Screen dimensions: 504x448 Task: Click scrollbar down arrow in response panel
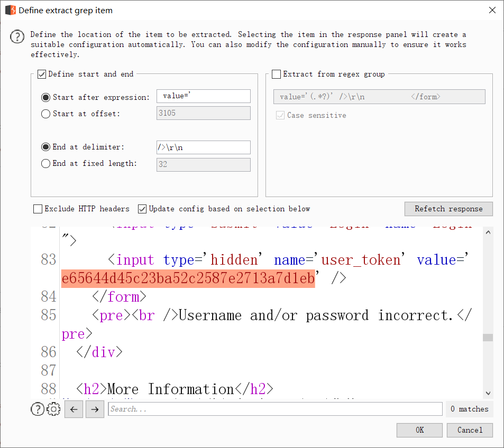(488, 393)
